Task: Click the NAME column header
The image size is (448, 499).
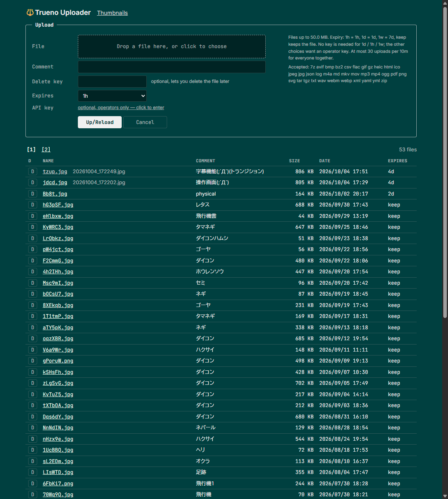Action: (x=48, y=161)
